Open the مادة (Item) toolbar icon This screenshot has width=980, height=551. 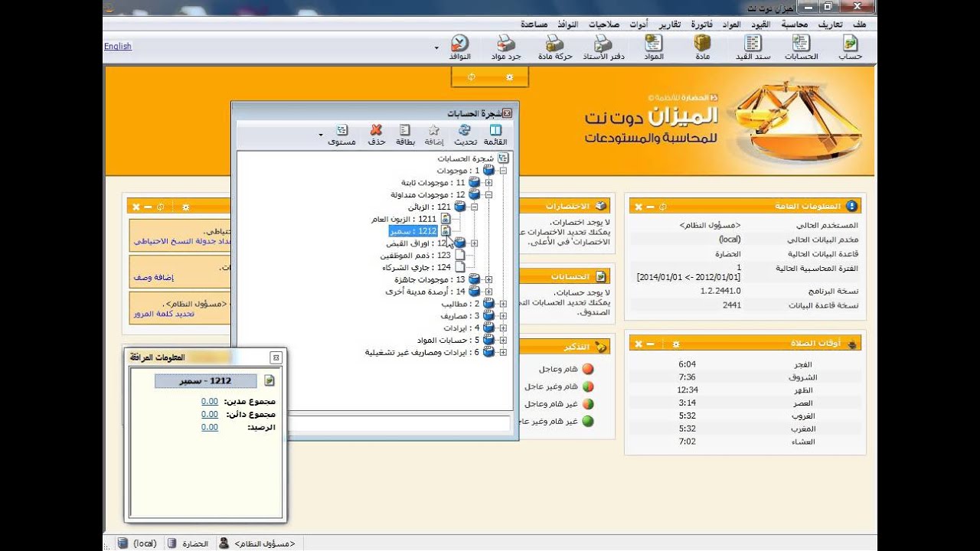[x=702, y=47]
